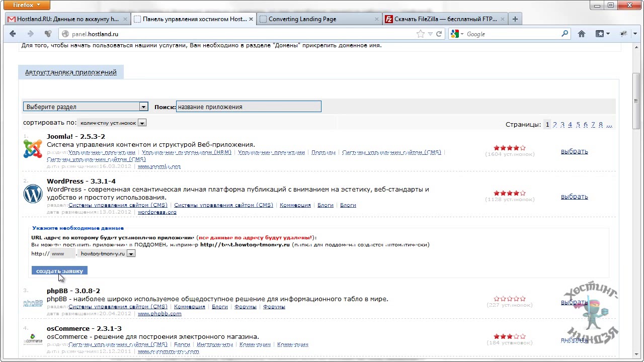The width and height of the screenshot is (644, 362).
Task: Click the panel.hostland.ru address bar
Action: pos(242,34)
